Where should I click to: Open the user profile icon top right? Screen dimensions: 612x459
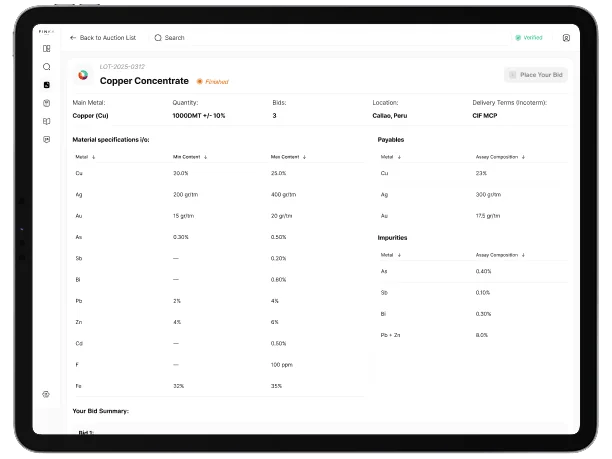click(x=566, y=38)
